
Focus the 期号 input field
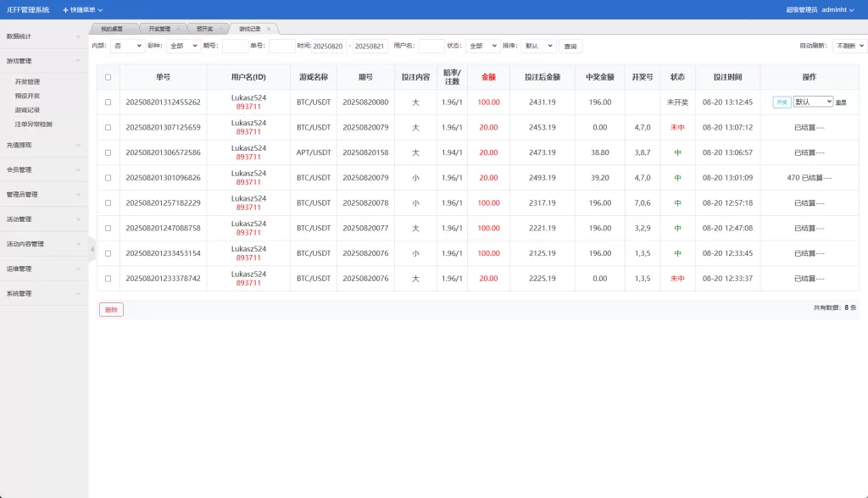click(235, 46)
